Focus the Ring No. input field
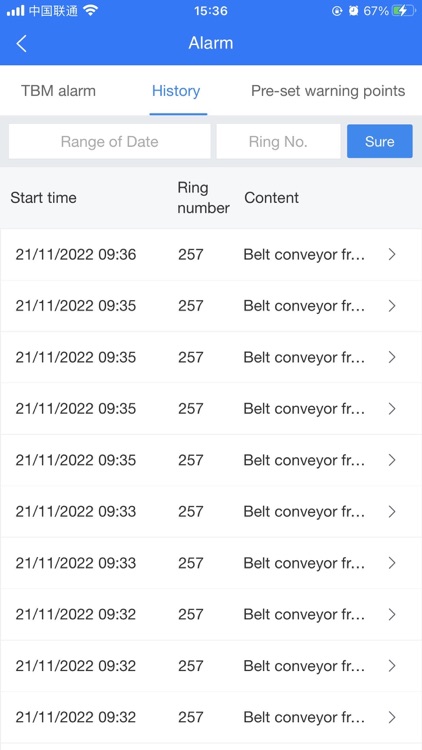 point(278,141)
